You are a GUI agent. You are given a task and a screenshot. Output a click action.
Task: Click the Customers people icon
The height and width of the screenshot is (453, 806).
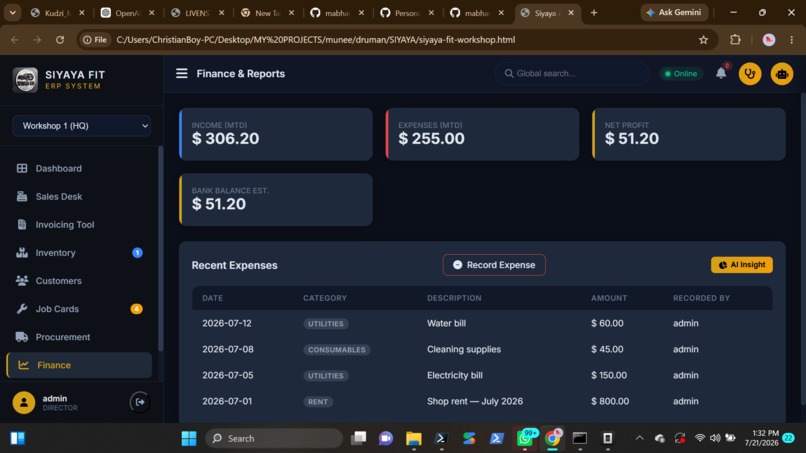pos(22,281)
